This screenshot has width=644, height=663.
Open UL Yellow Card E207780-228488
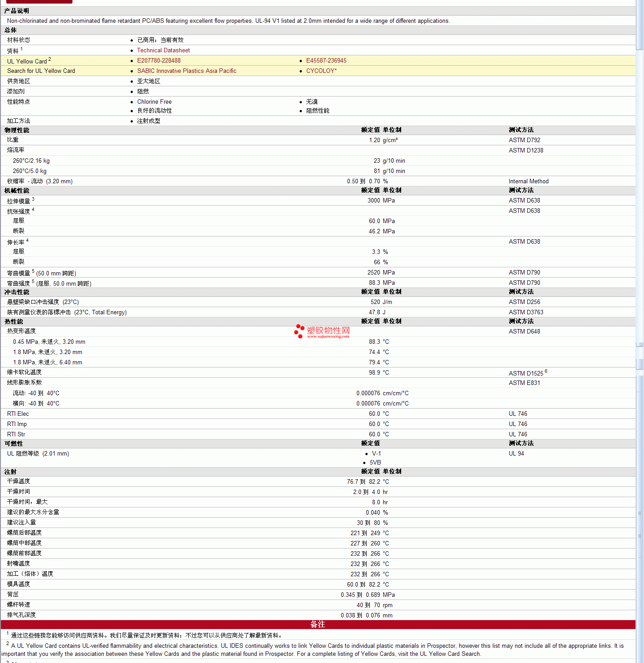point(159,61)
